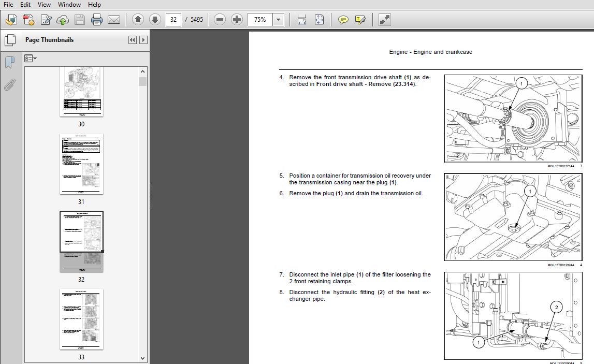Go to previous page with up arrow
Screen dimensions: 594x364
(x=138, y=19)
